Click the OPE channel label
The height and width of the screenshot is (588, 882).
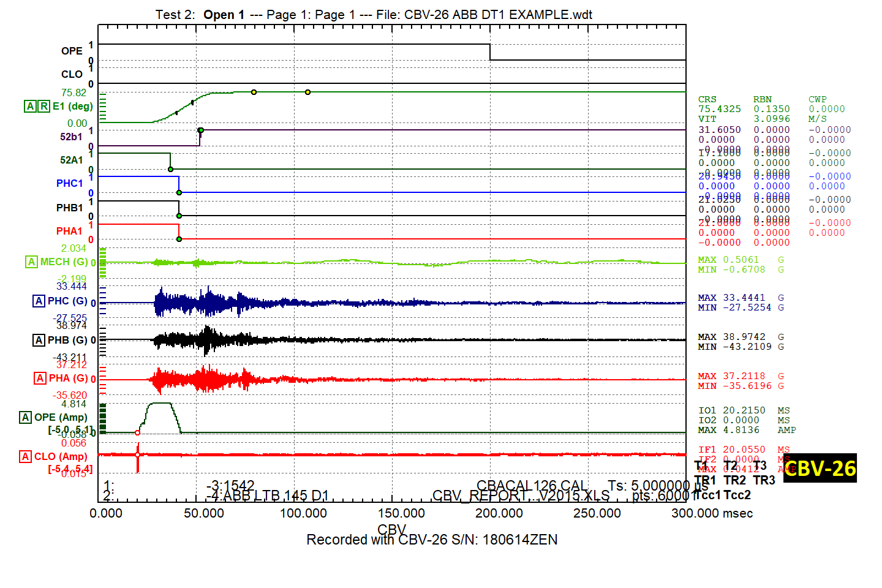72,51
